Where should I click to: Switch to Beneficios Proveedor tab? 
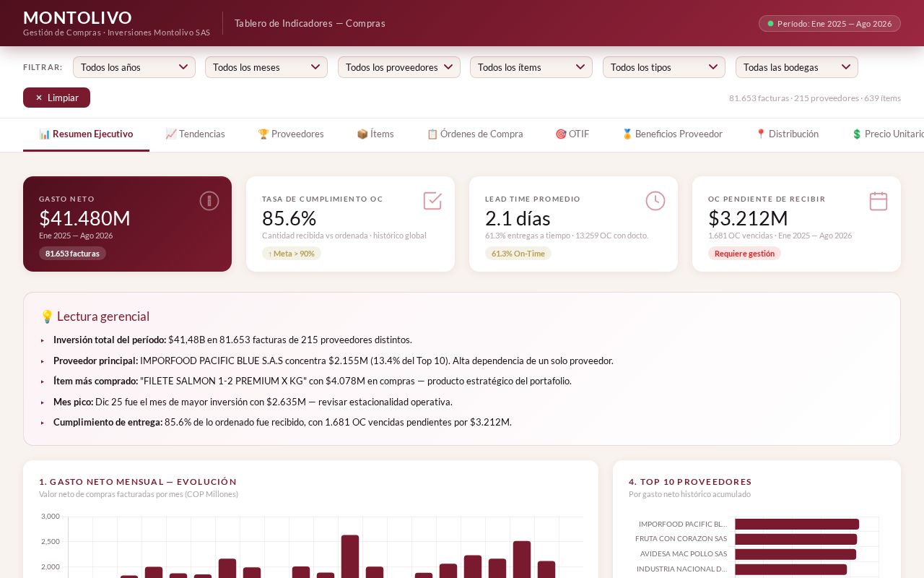pos(672,134)
